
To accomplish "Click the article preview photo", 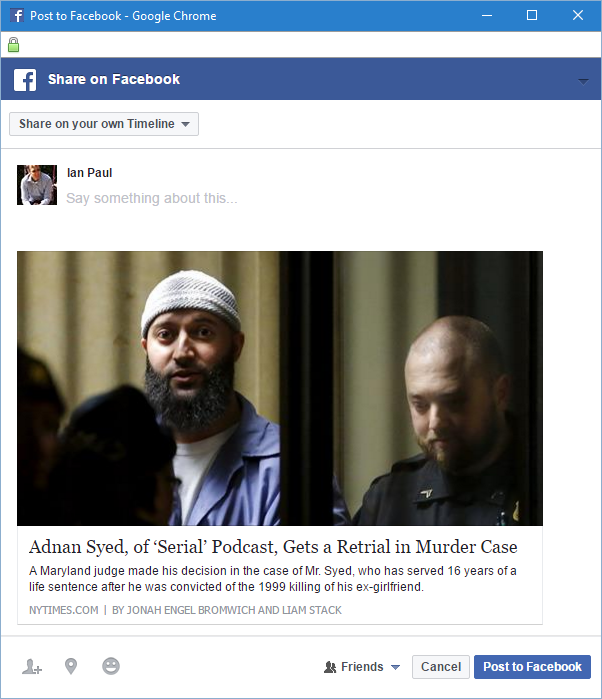I will [280, 388].
